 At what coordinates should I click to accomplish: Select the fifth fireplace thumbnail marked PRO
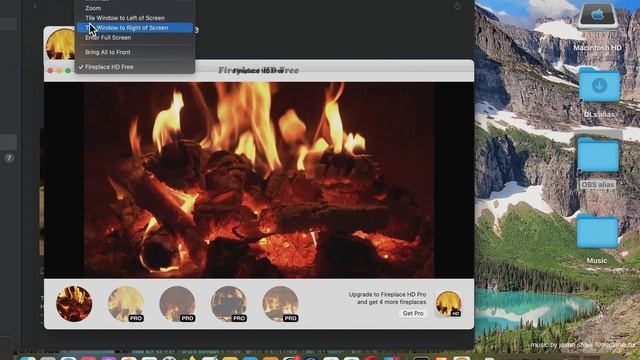point(280,303)
